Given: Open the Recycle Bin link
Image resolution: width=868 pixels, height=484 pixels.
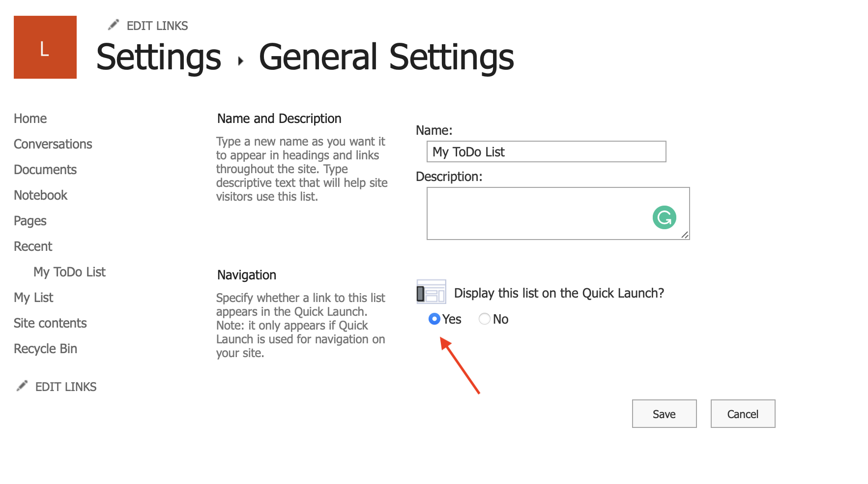Looking at the screenshot, I should (45, 348).
